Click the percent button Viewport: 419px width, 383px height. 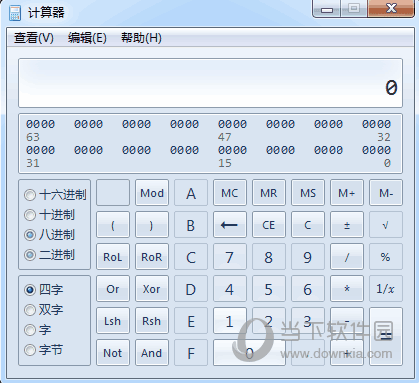386,257
